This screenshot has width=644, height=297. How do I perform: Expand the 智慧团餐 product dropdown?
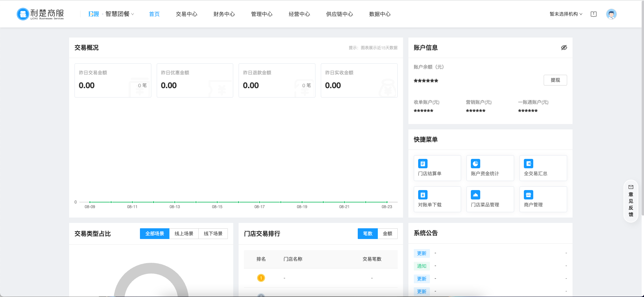tap(120, 14)
